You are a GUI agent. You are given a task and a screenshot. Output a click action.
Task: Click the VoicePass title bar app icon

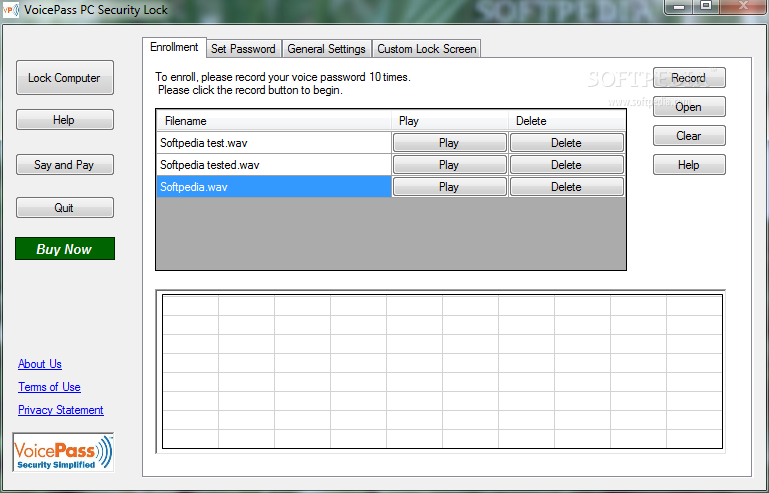click(x=10, y=10)
